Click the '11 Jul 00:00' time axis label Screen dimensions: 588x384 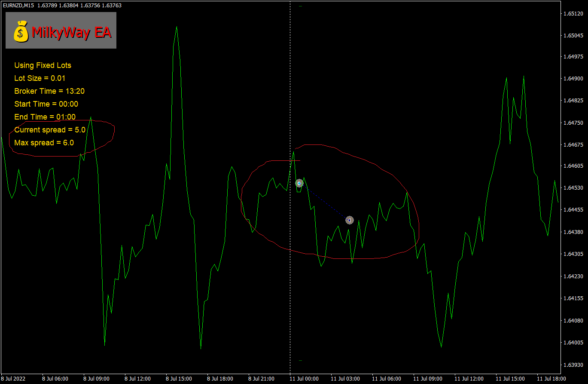tap(304, 379)
